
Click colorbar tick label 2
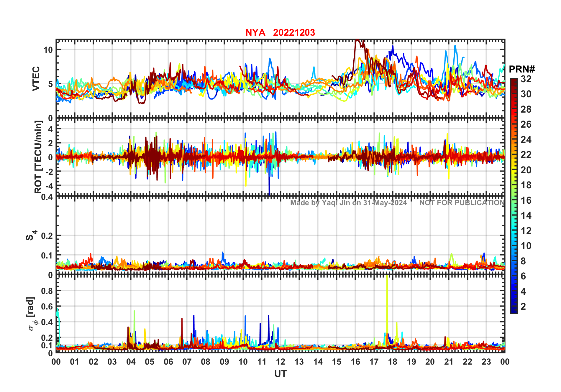coord(523,307)
